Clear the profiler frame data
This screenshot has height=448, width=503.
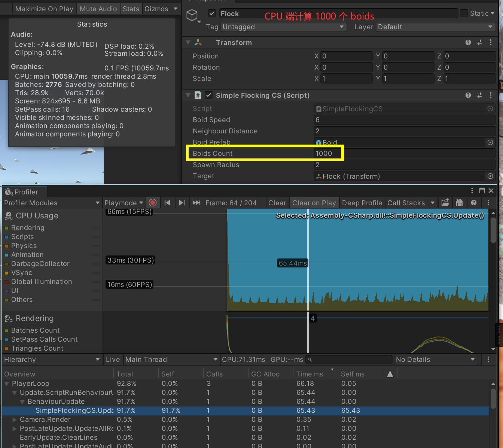[277, 203]
